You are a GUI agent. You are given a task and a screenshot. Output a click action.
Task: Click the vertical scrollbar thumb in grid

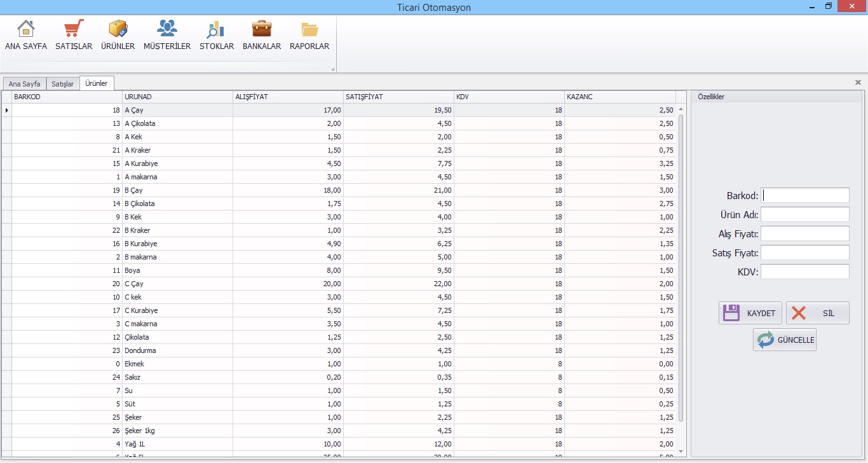click(681, 267)
